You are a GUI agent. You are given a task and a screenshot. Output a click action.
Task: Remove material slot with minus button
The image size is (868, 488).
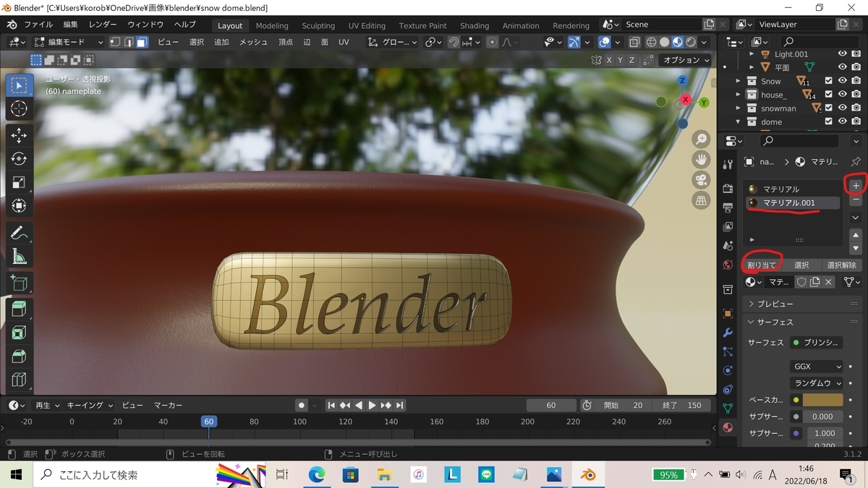coord(856,201)
